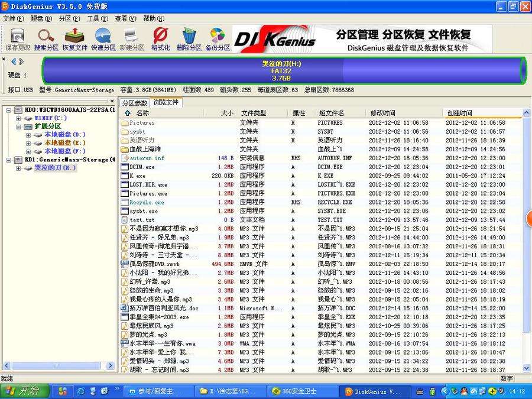This screenshot has height=399, width=532.
Task: Select the file 拳皇全集94-2003.exe
Action: point(159,317)
